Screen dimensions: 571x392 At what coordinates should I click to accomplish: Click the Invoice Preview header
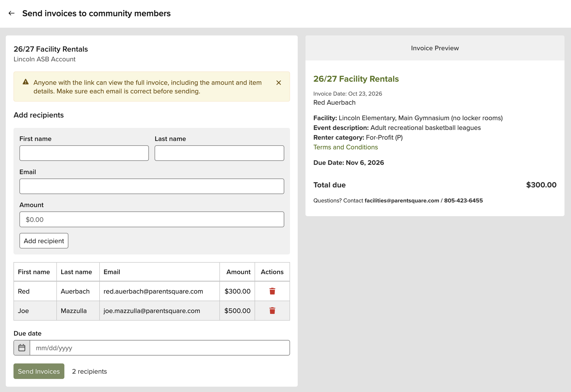pyautogui.click(x=435, y=48)
